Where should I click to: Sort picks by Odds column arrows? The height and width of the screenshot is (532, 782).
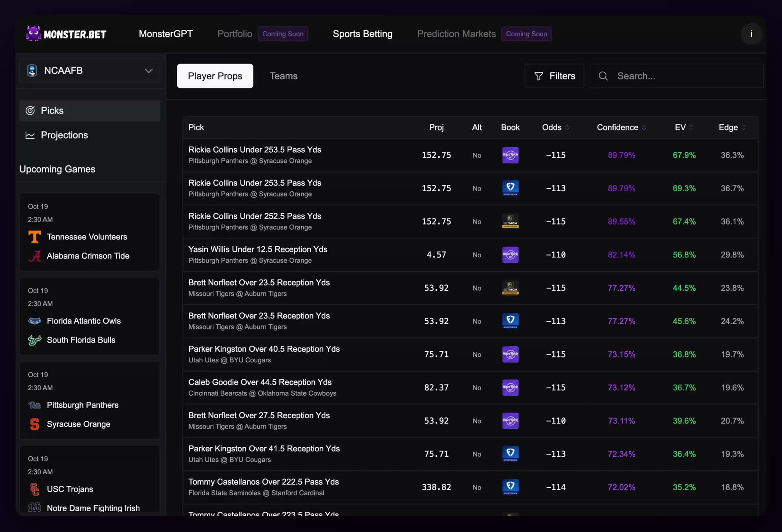point(567,128)
